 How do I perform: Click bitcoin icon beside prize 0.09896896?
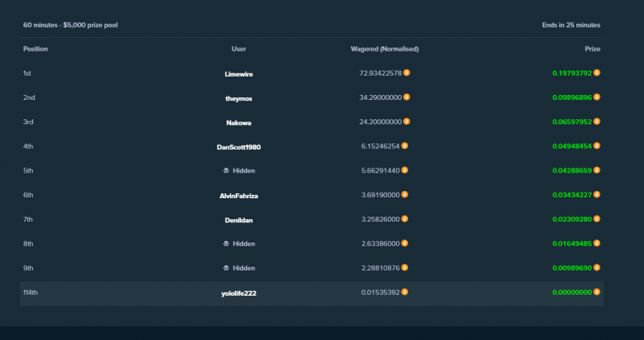coord(597,97)
